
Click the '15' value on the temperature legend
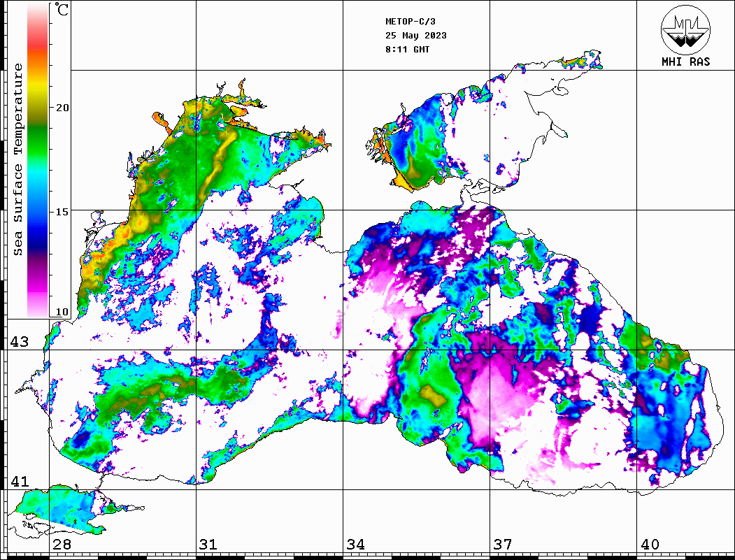pos(62,212)
